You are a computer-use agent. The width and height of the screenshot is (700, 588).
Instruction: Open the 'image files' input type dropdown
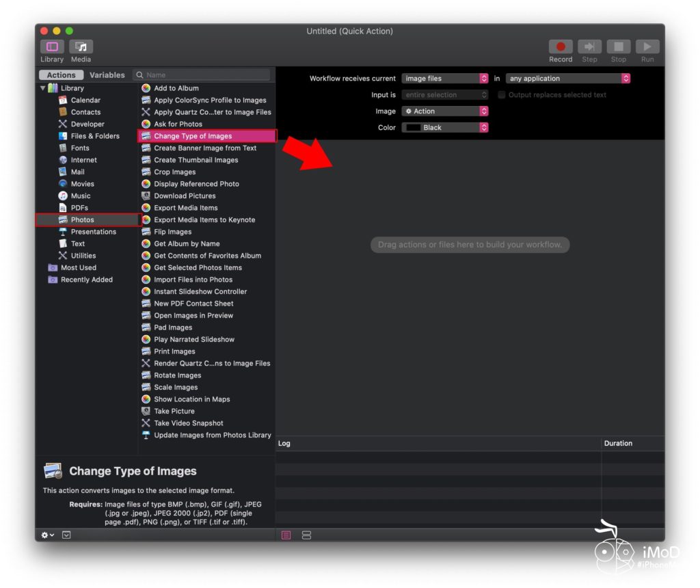[x=445, y=79]
